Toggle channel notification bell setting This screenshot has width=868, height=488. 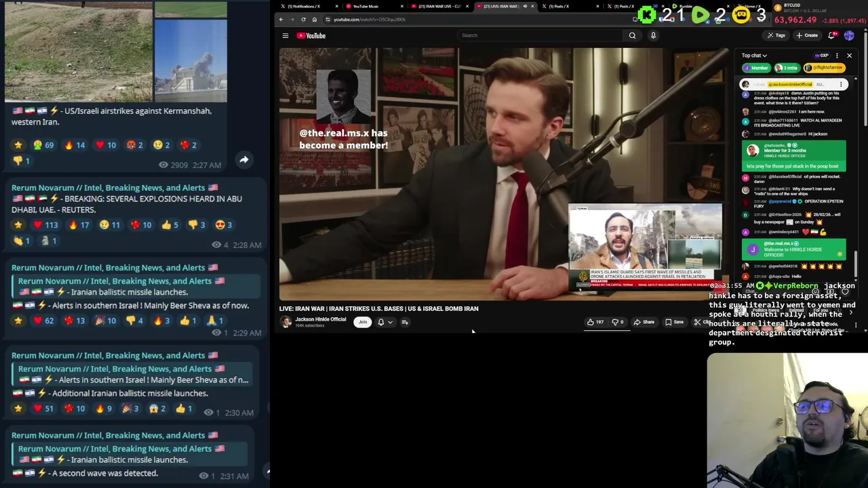381,322
